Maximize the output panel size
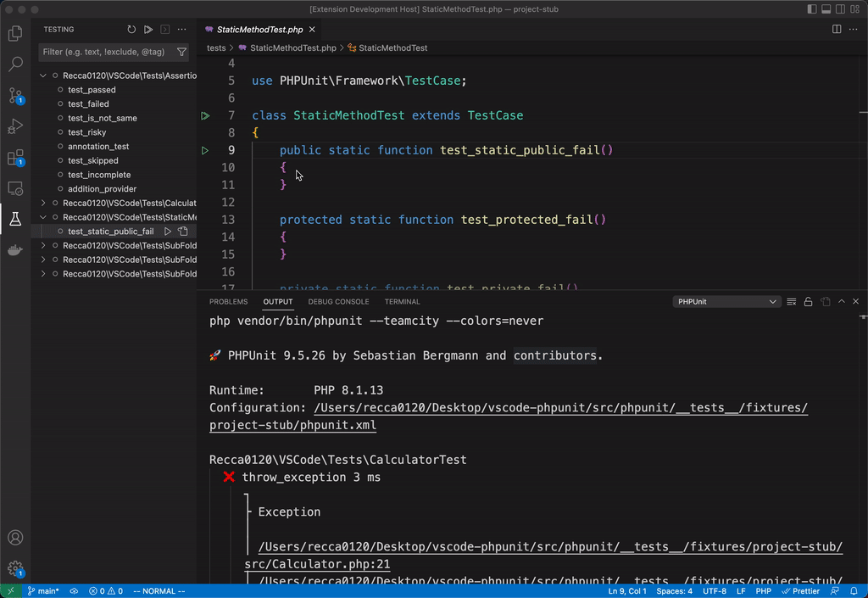The width and height of the screenshot is (868, 598). coord(842,302)
